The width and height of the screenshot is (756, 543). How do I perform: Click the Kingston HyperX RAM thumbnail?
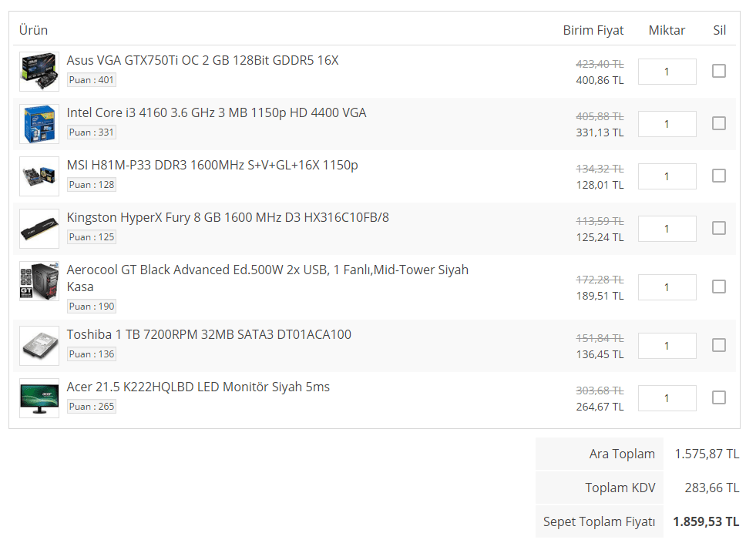39,229
